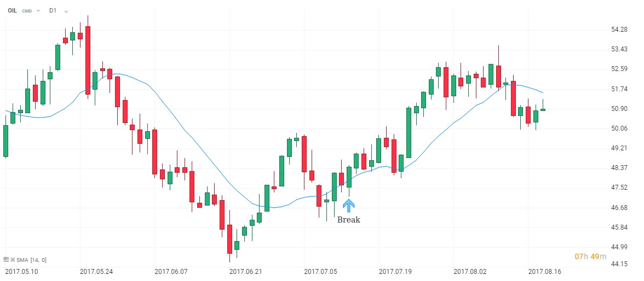
Task: Remove the SMA indicator with the X icon
Action: 12,260
